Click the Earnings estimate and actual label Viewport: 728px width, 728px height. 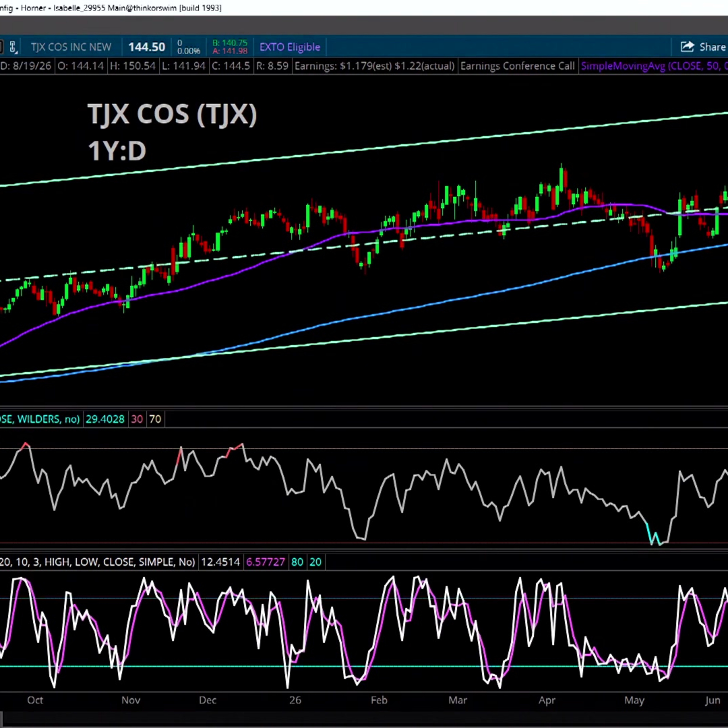pos(374,66)
